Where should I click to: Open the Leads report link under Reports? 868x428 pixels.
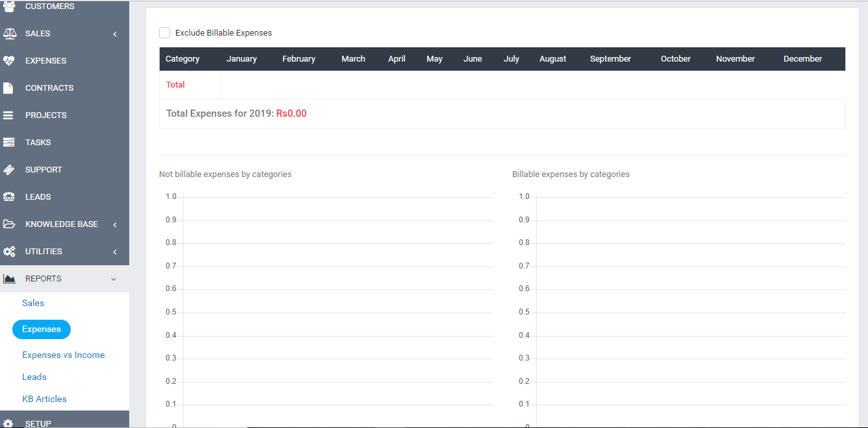[x=34, y=377]
